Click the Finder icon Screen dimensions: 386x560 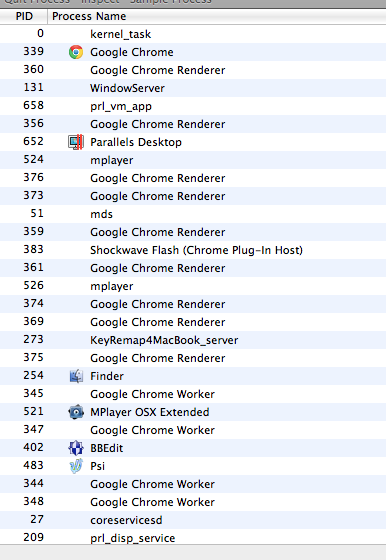tap(76, 376)
